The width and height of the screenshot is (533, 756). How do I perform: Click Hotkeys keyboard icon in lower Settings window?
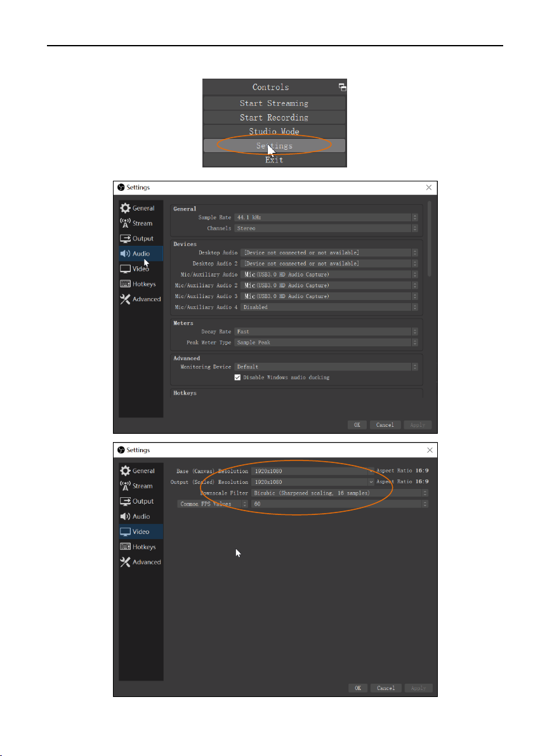(x=126, y=547)
